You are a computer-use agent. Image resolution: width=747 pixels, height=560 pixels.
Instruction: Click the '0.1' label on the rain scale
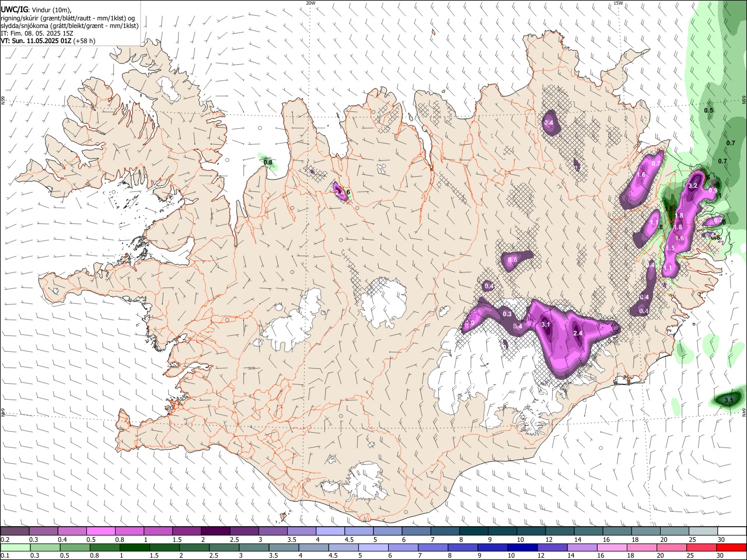click(5, 556)
